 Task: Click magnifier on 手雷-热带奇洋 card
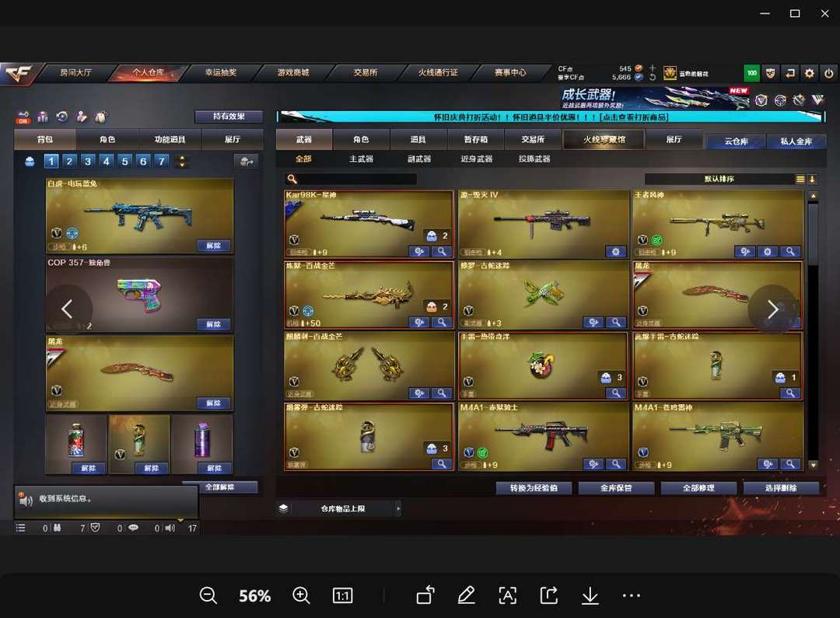pyautogui.click(x=615, y=393)
